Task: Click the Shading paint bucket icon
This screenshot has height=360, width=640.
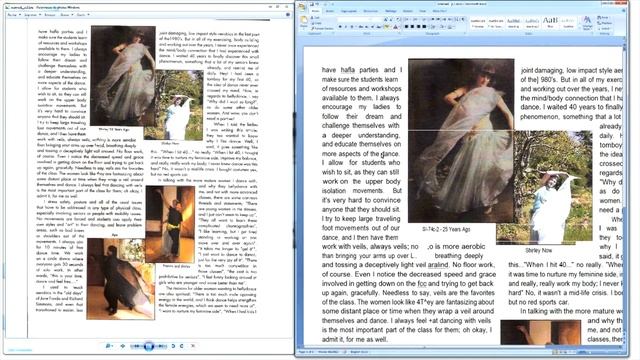Action: pyautogui.click(x=442, y=27)
